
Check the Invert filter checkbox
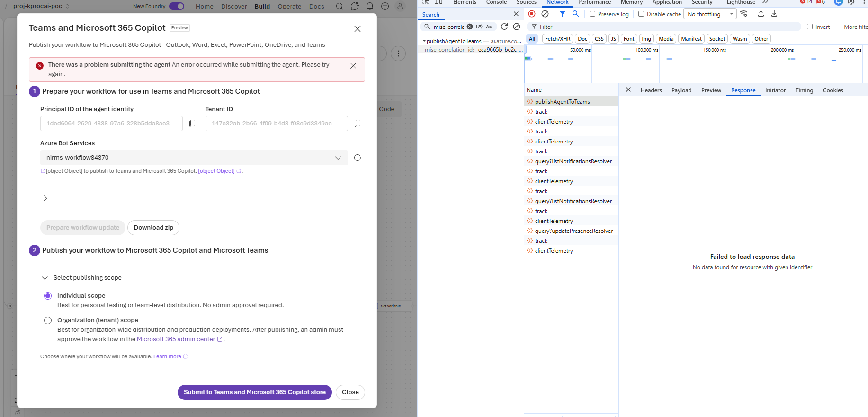click(810, 27)
